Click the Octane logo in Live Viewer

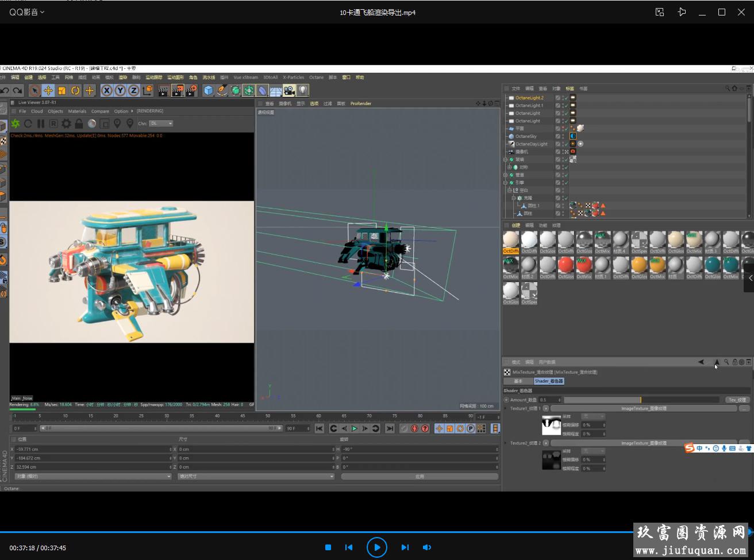click(16, 123)
